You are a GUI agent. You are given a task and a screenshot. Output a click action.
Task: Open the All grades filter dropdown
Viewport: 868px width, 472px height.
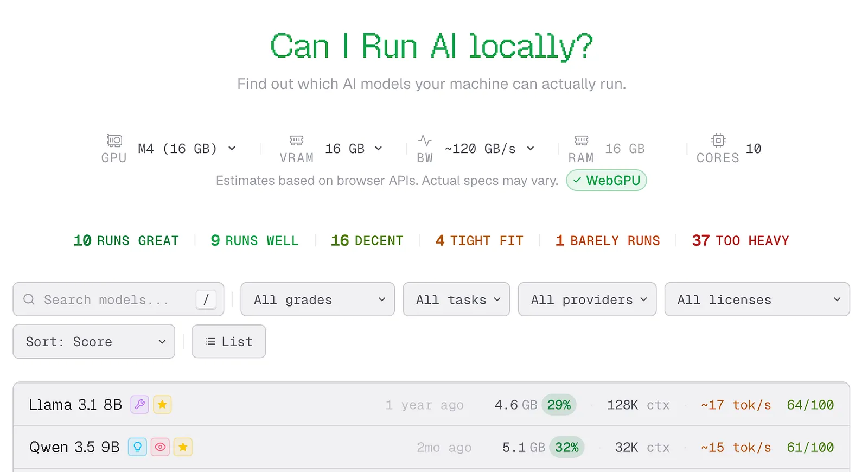318,299
